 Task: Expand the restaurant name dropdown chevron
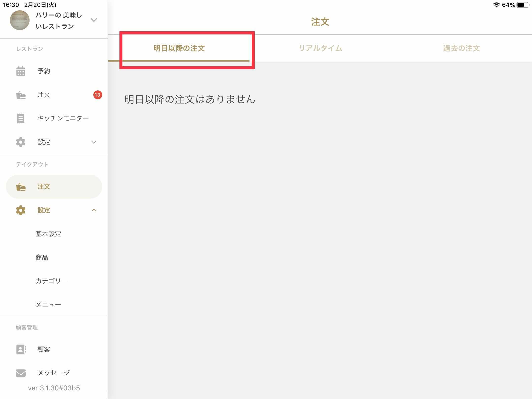[94, 20]
